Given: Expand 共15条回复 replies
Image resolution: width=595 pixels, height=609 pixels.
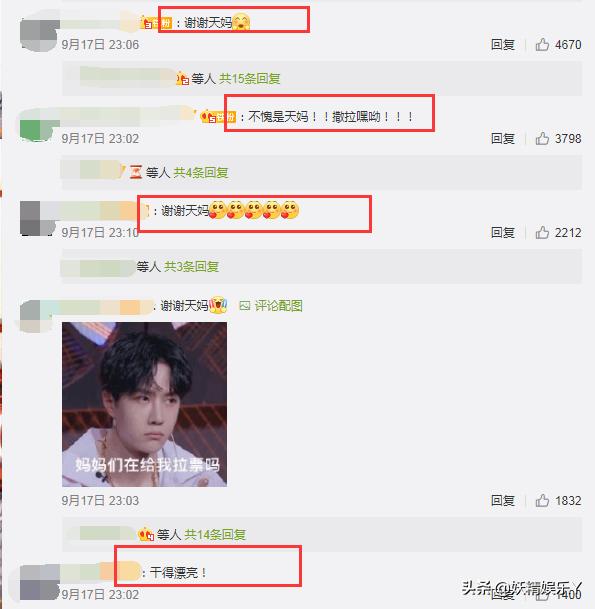Looking at the screenshot, I should tap(249, 79).
